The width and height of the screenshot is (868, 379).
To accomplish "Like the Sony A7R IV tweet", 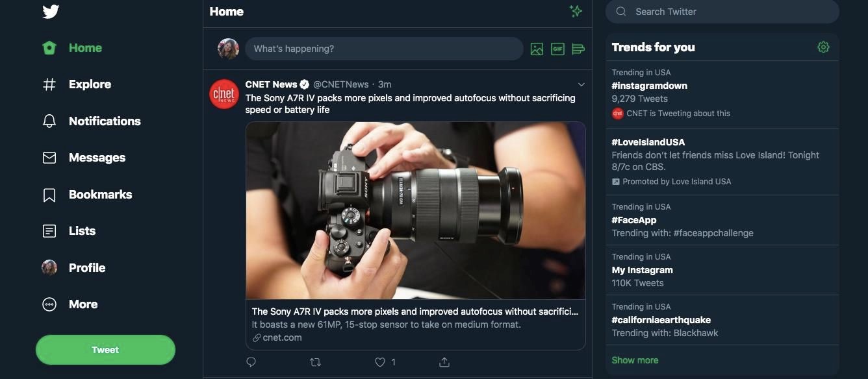I will (x=381, y=362).
